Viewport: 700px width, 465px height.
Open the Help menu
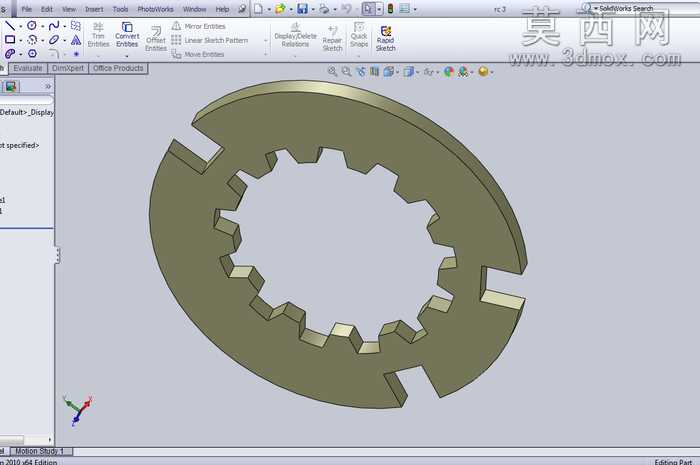(222, 9)
